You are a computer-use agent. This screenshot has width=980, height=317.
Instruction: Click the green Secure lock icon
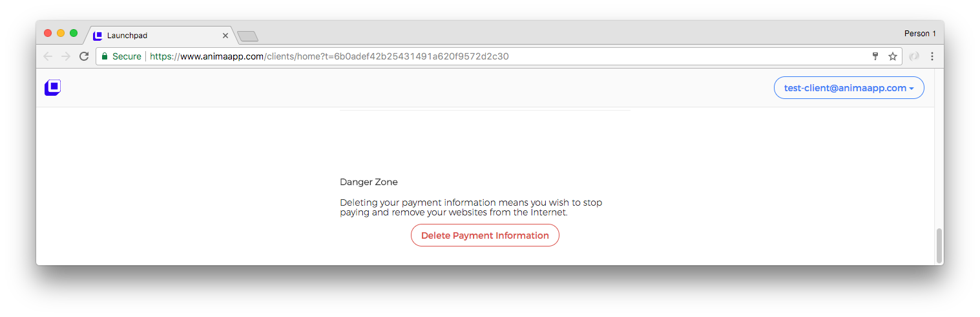tap(104, 56)
